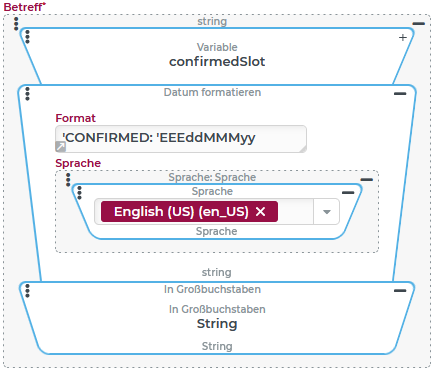Open the Sprache language dropdown arrow
This screenshot has height=372, width=436.
point(327,212)
